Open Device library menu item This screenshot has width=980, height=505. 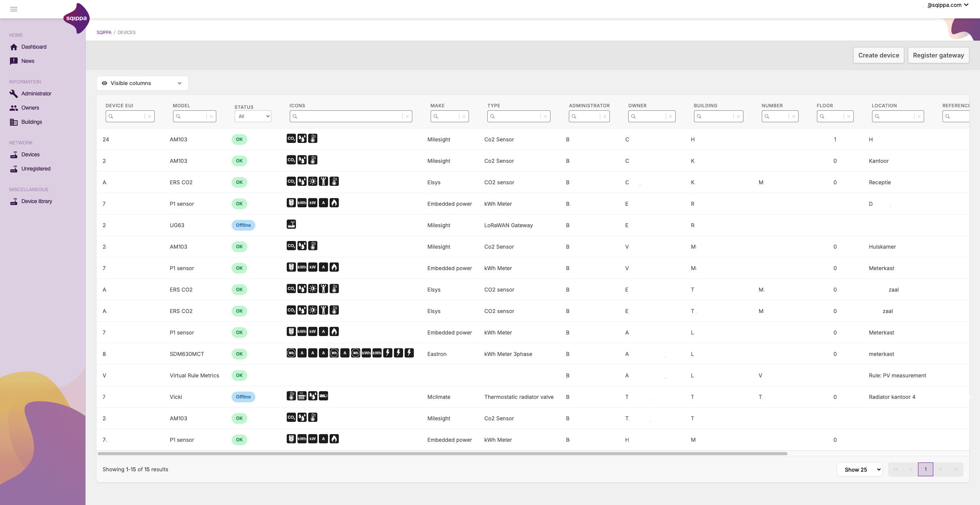tap(36, 201)
